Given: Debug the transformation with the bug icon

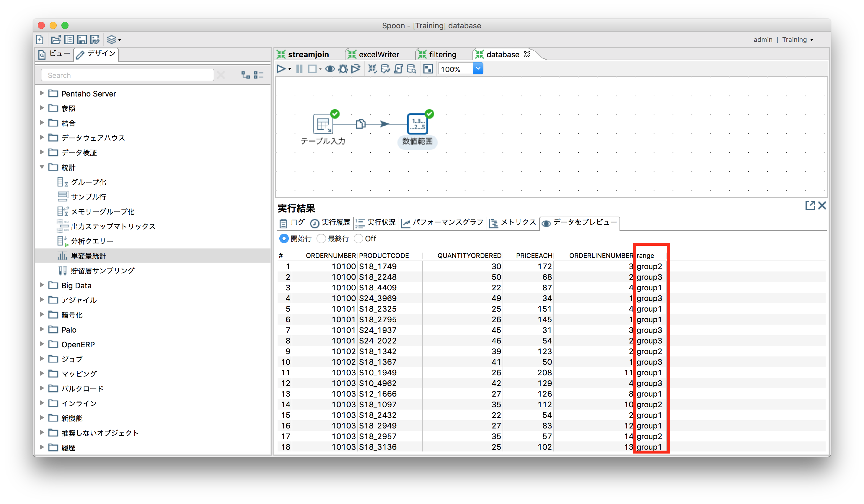Looking at the screenshot, I should pyautogui.click(x=343, y=68).
